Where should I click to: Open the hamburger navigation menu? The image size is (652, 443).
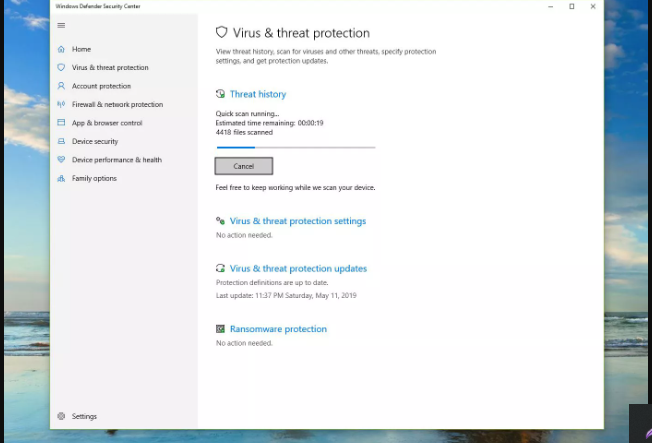coord(61,25)
